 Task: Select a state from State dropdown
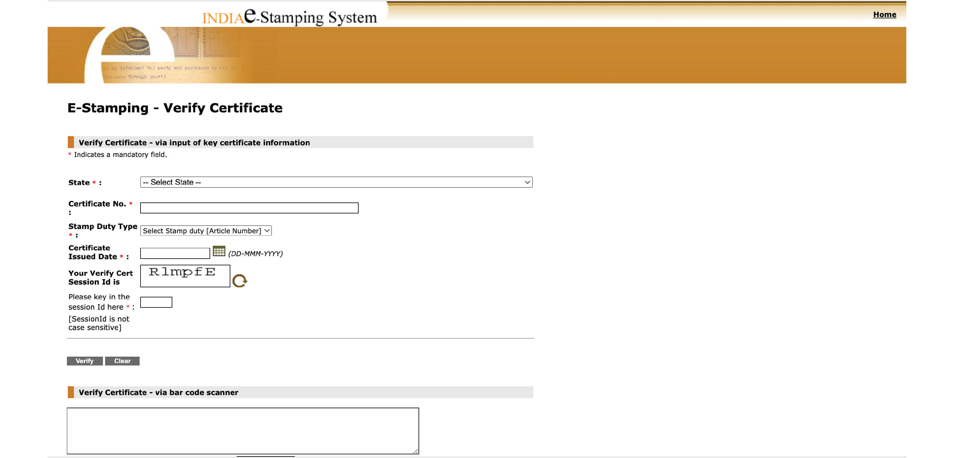336,182
